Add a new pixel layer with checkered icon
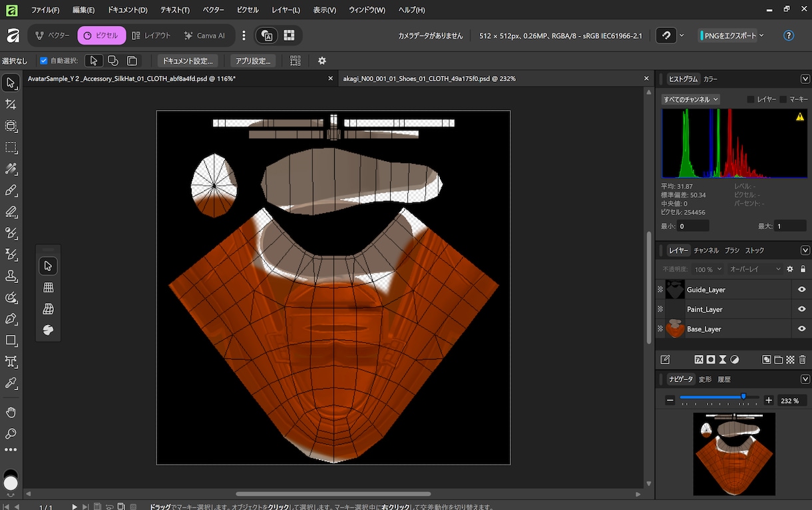The height and width of the screenshot is (510, 812). coord(790,360)
